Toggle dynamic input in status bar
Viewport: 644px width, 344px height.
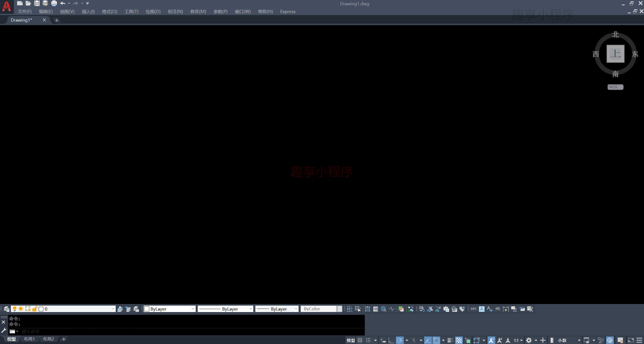point(383,340)
